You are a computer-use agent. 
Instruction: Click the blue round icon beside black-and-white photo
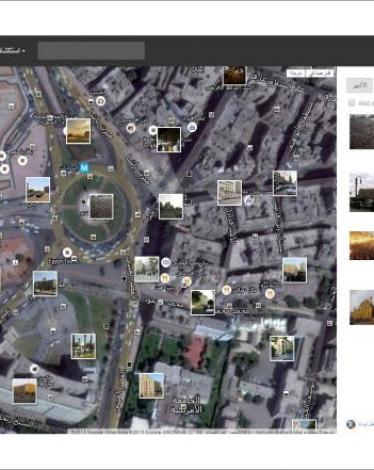[x=166, y=262]
